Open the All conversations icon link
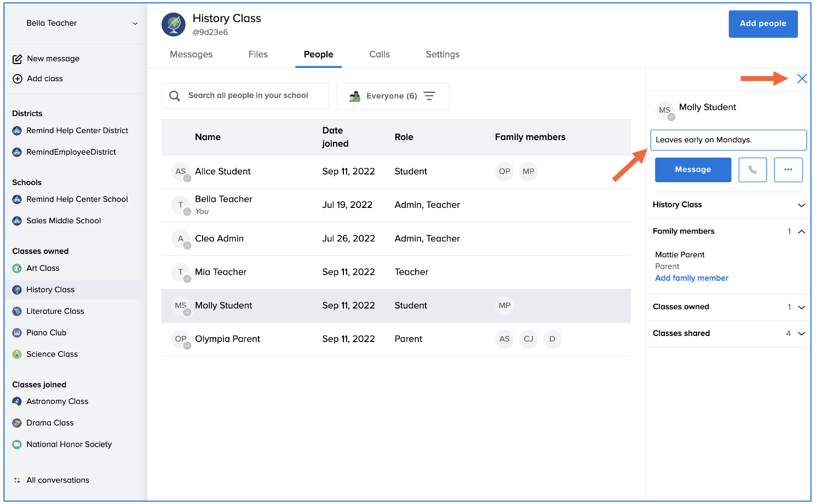The image size is (816, 504). (17, 480)
